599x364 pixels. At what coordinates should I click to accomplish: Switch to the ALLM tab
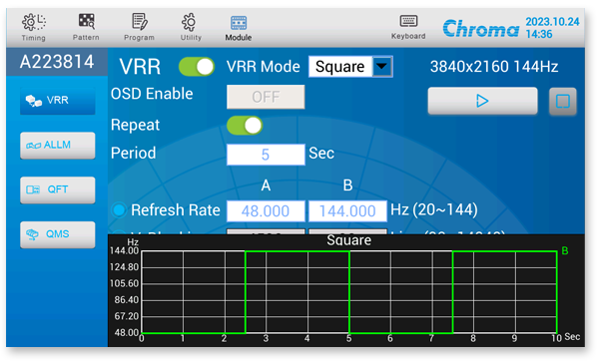(57, 145)
